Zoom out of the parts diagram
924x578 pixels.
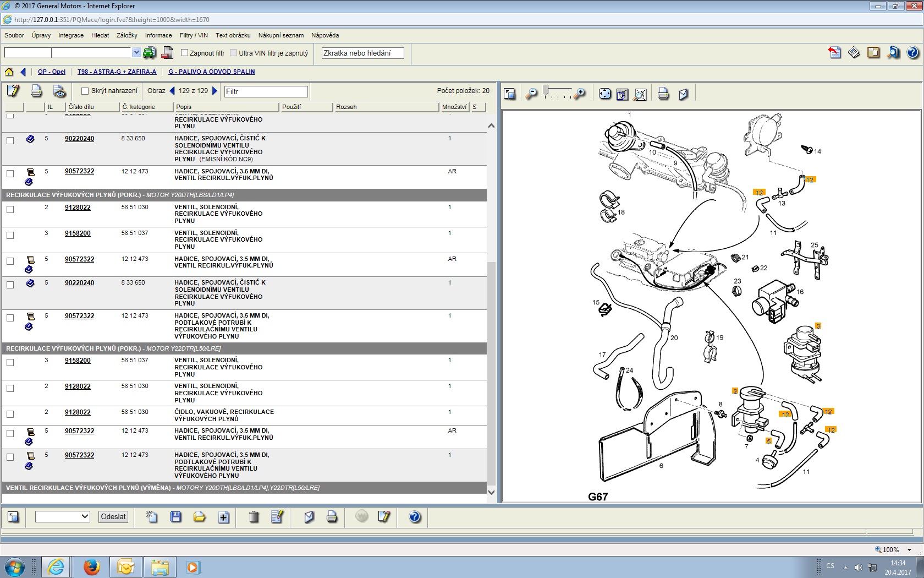coord(531,94)
